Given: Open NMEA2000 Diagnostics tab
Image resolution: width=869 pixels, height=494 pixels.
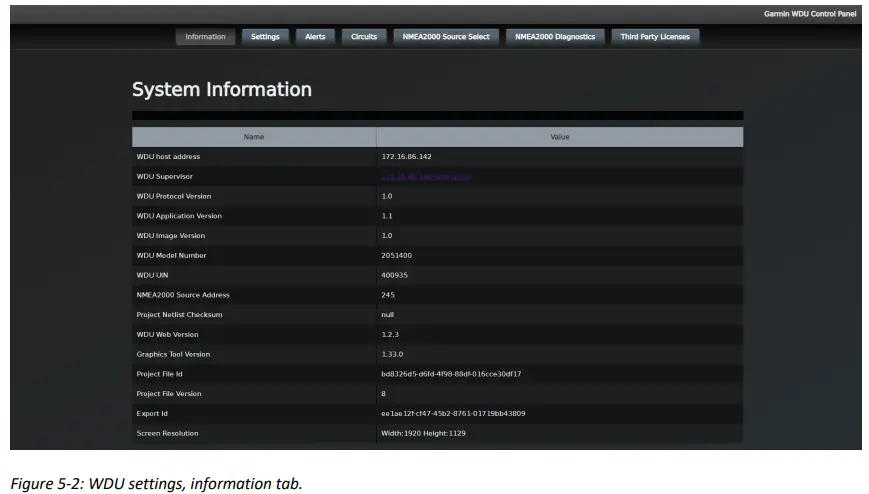Looking at the screenshot, I should click(555, 37).
